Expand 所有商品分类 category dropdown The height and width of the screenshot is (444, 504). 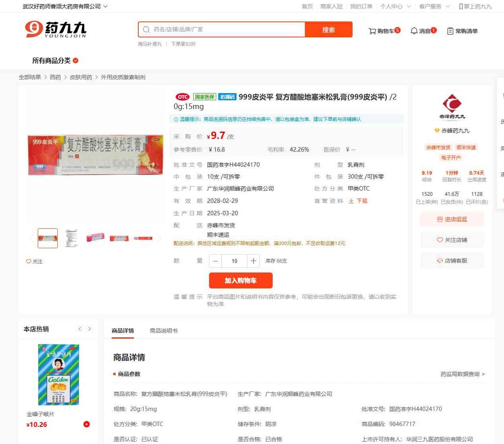[55, 60]
